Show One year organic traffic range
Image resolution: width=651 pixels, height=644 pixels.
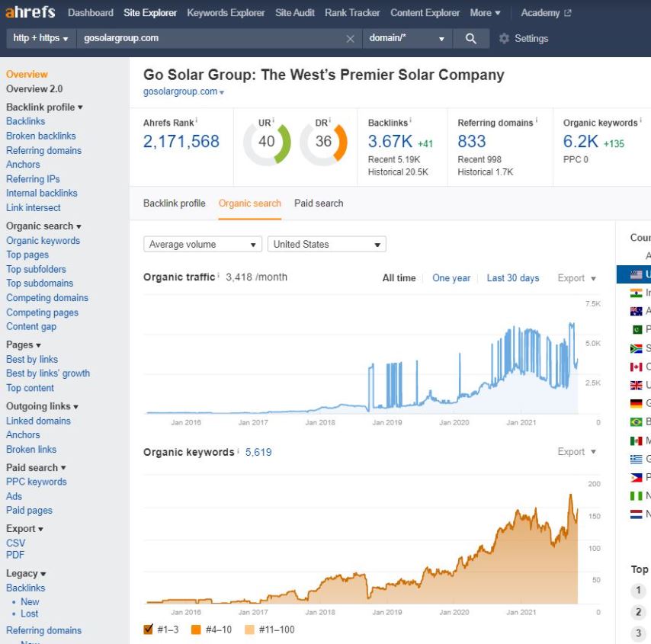click(x=451, y=278)
